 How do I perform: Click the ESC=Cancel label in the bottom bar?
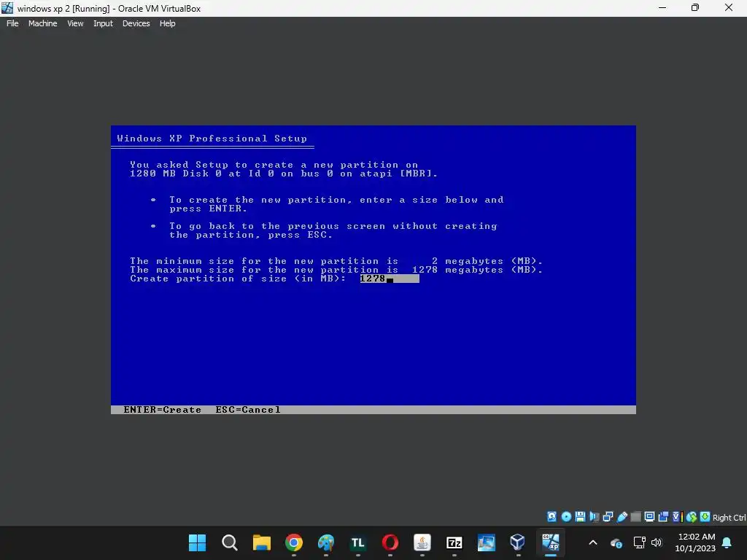click(248, 410)
